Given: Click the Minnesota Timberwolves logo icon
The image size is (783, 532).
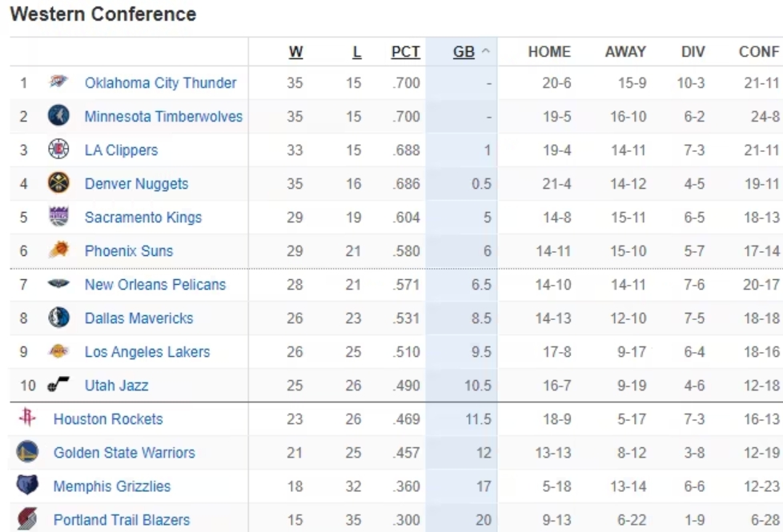Looking at the screenshot, I should point(58,116).
